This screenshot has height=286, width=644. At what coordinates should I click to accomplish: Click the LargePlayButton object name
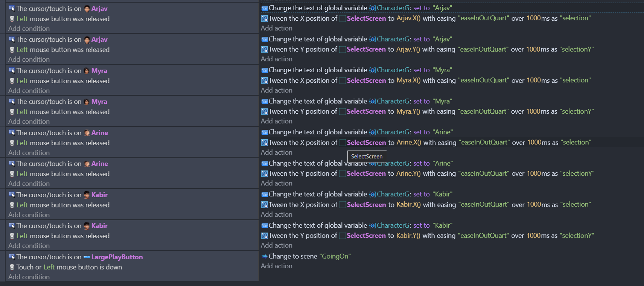click(x=117, y=257)
